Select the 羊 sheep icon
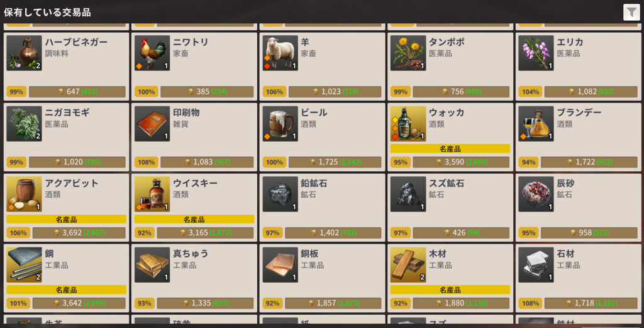Screen dimensions: 644x328 pyautogui.click(x=280, y=53)
